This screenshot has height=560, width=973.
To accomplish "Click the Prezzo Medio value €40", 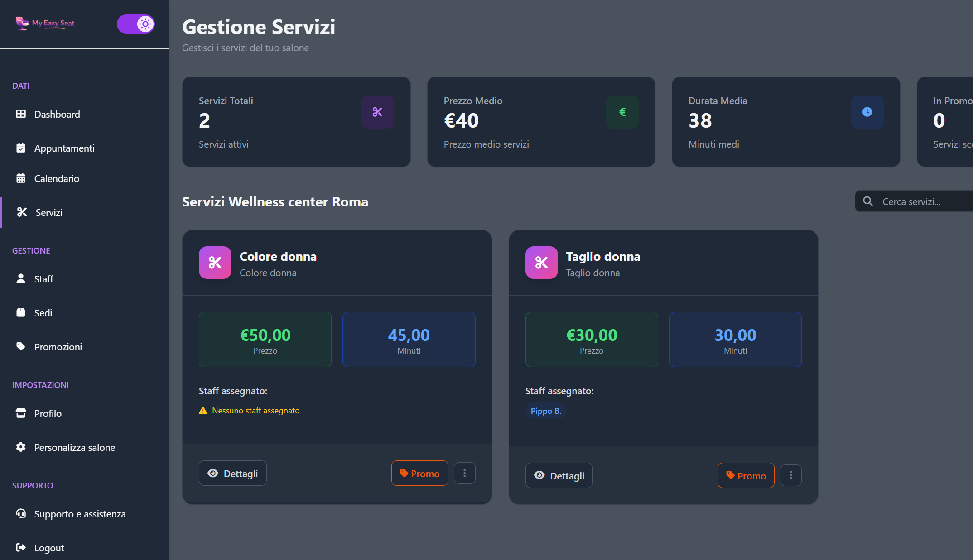I will [461, 121].
